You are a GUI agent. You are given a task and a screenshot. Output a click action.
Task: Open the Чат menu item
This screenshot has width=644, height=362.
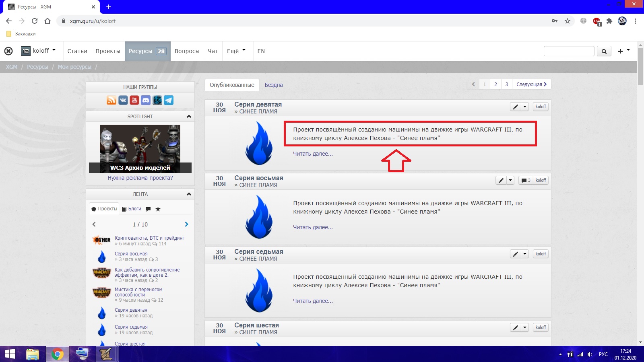point(213,51)
